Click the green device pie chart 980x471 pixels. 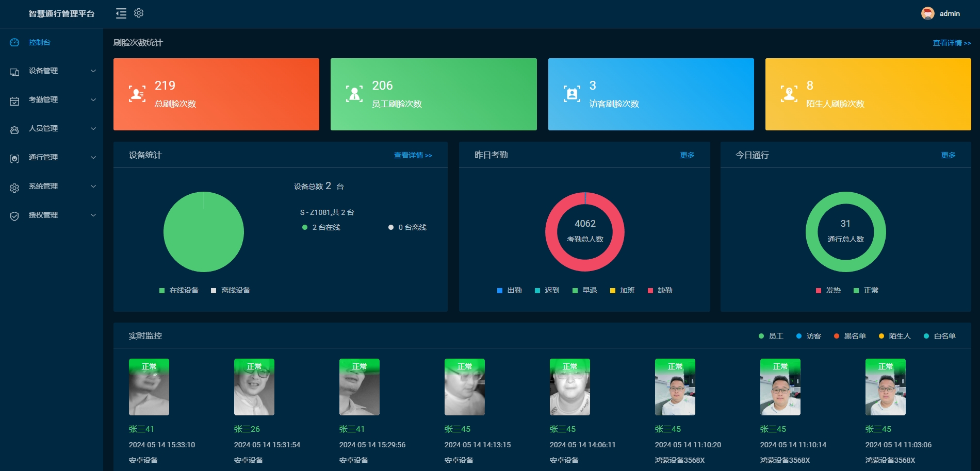pos(204,232)
